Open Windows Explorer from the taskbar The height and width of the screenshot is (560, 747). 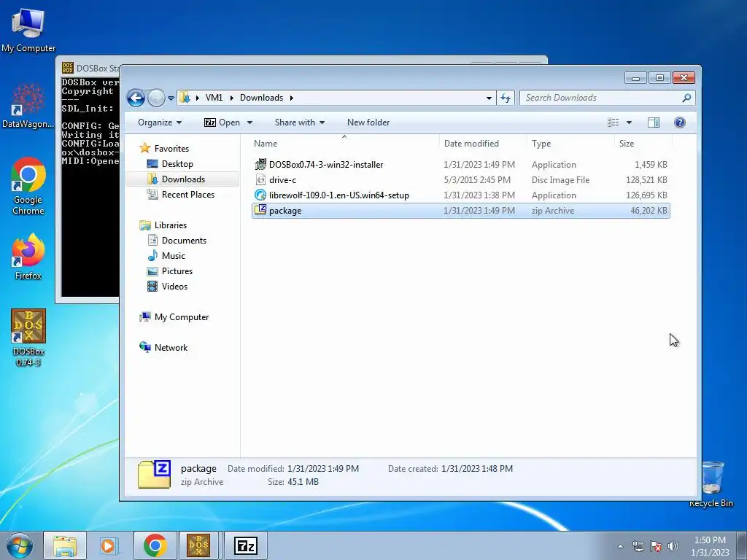pyautogui.click(x=65, y=545)
